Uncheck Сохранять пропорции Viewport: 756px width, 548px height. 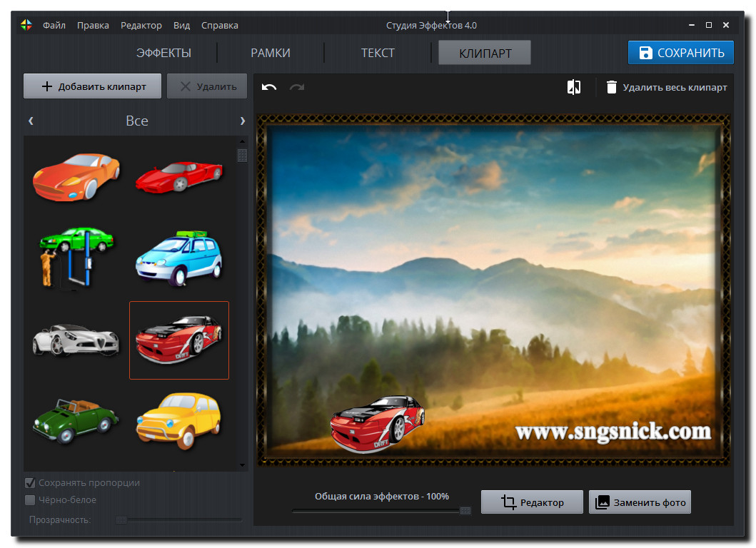tap(30, 482)
